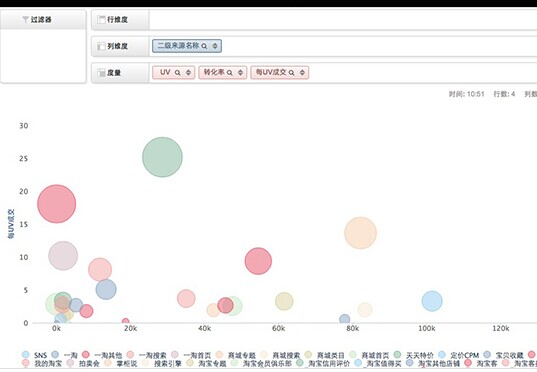Toggle 商城类目 series in the legend
The image size is (537, 372).
(x=324, y=355)
